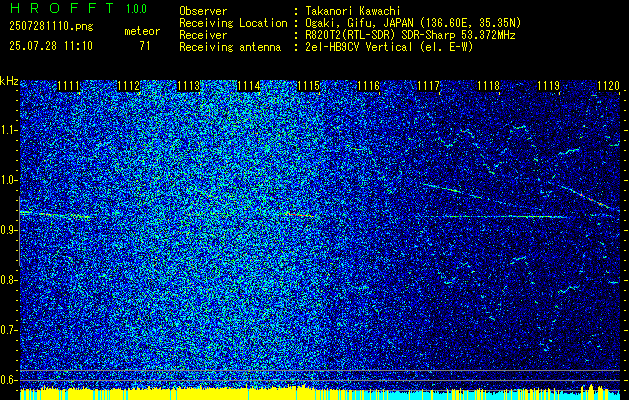Click the 2el-HB9CV Vertical antenna text
629x400 pixels.
tap(390, 47)
